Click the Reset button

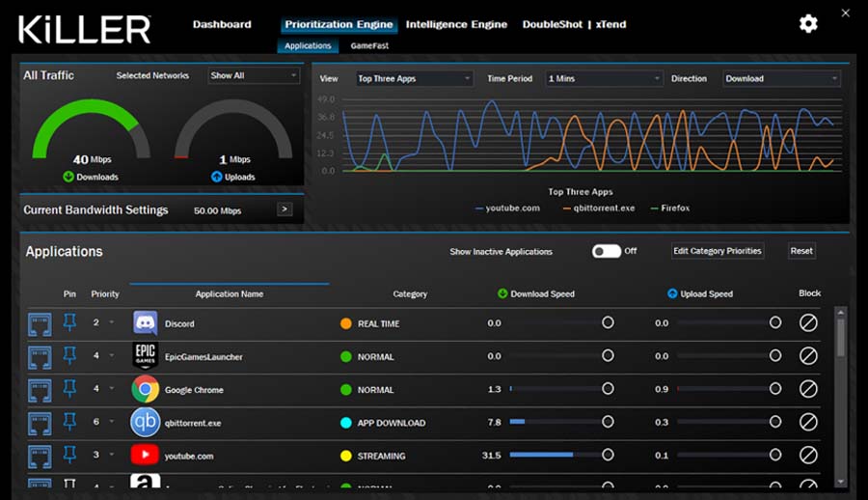(801, 251)
